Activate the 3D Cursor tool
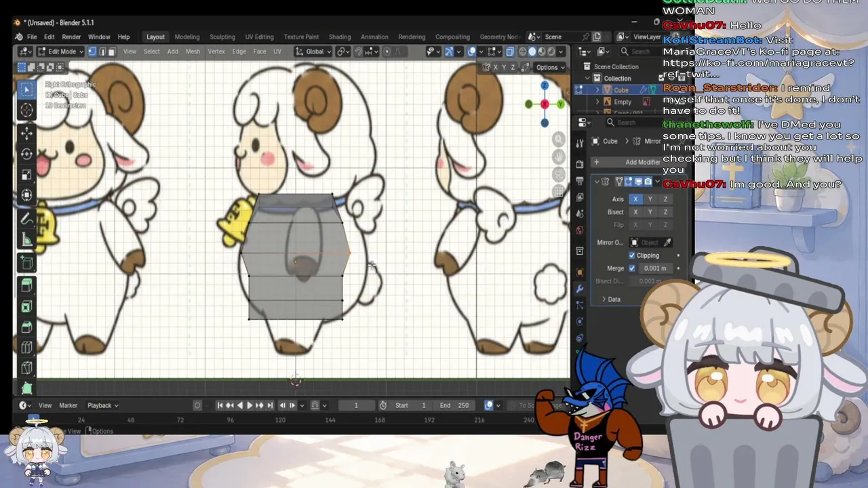Screen dimensions: 868x488 click(x=27, y=110)
